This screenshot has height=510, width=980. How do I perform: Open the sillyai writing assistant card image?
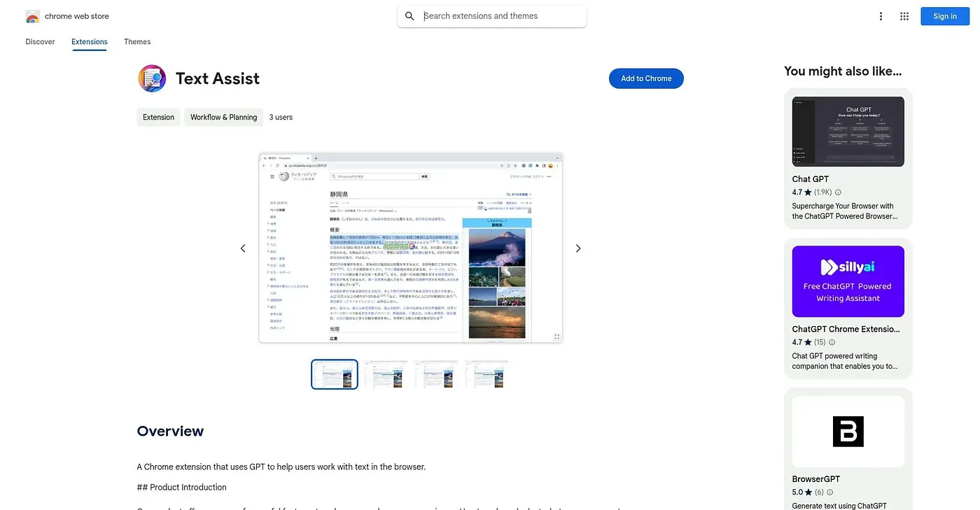click(x=848, y=281)
